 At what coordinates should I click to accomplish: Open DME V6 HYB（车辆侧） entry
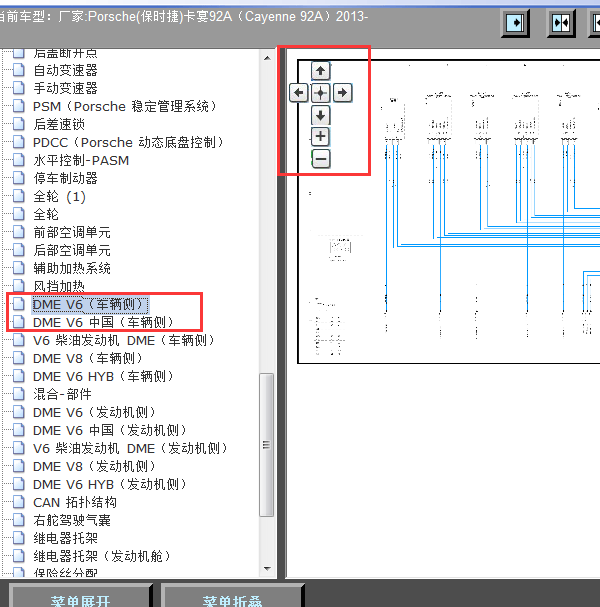pos(103,377)
